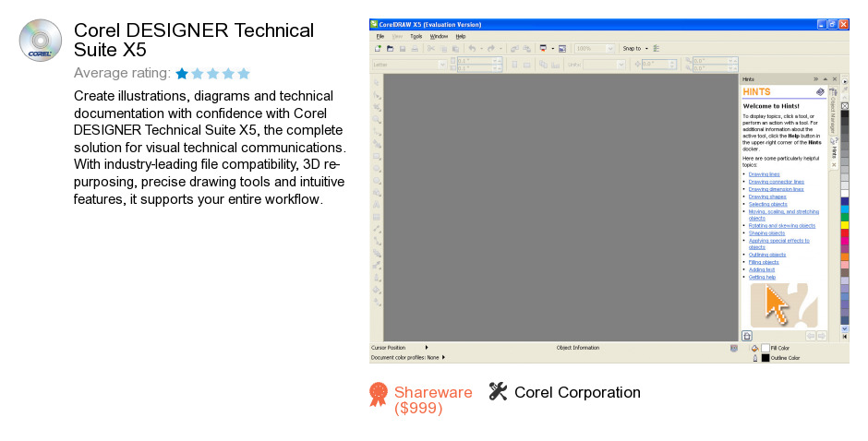Viewport: 868px width, 441px height.
Task: Open the Shaping objects link
Action: tap(766, 232)
